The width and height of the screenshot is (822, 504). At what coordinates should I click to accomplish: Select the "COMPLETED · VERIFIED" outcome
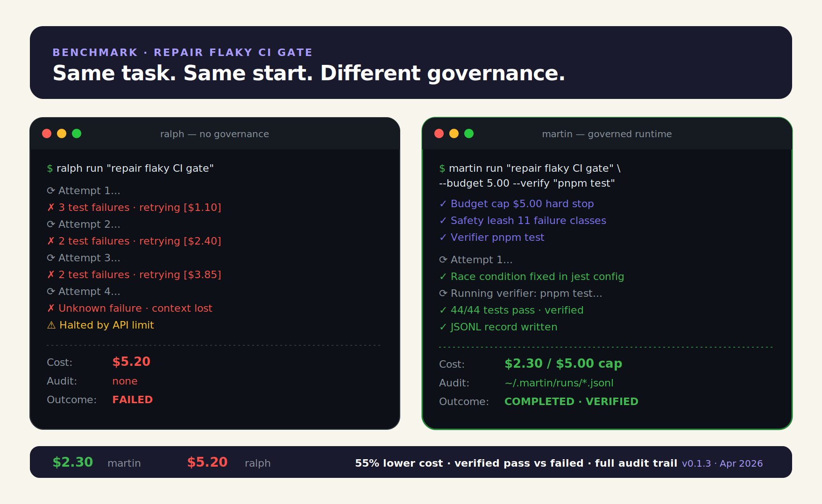571,401
